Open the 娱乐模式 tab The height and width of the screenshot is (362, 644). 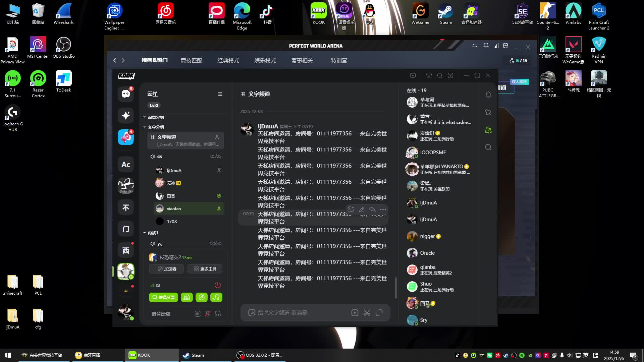pyautogui.click(x=265, y=61)
